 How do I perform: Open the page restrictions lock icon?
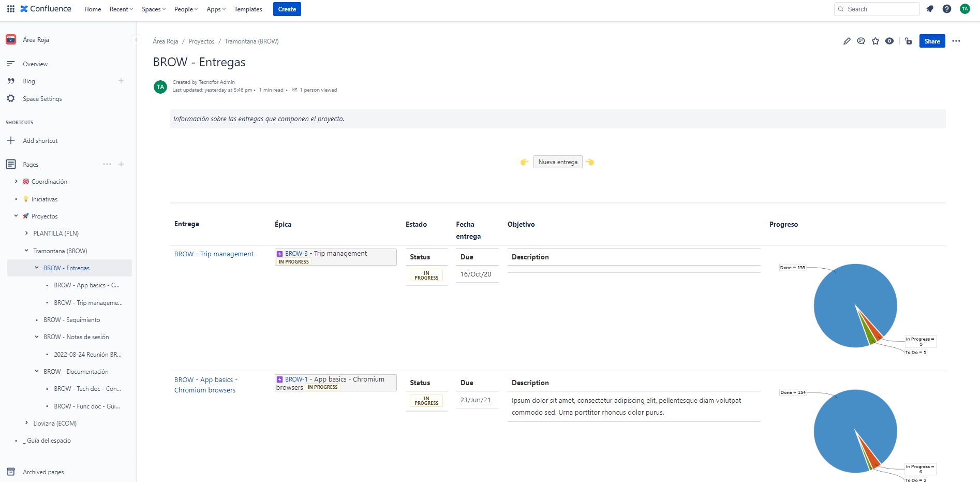909,41
